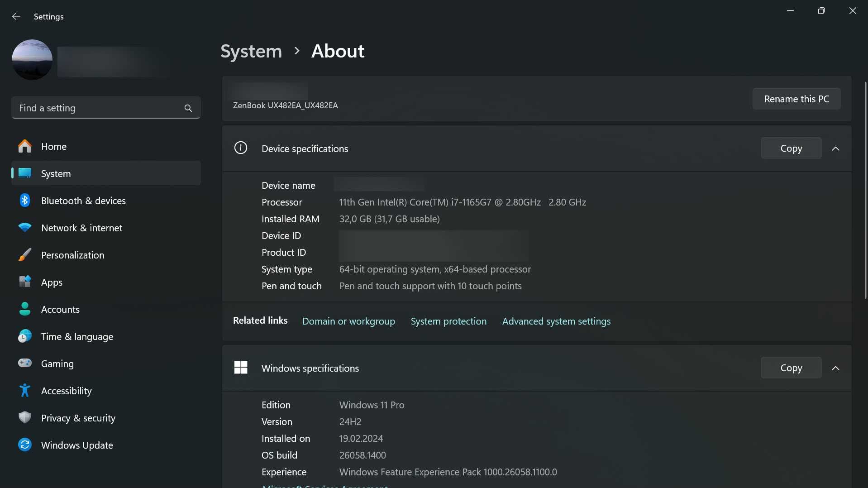The width and height of the screenshot is (868, 488).
Task: Click the search magnifier icon
Action: [x=188, y=108]
